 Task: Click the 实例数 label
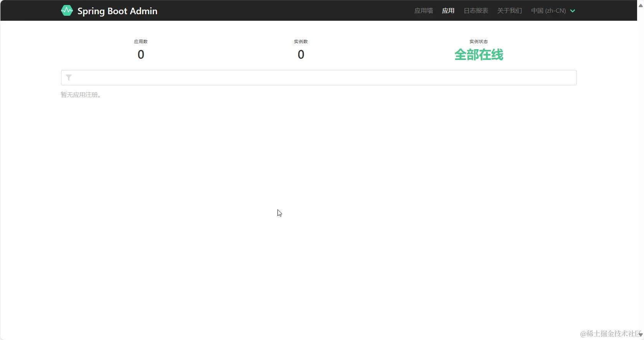[x=301, y=41]
